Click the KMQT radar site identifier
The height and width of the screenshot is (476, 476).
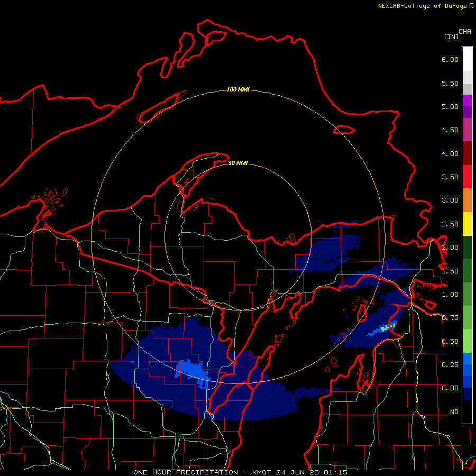point(261,472)
